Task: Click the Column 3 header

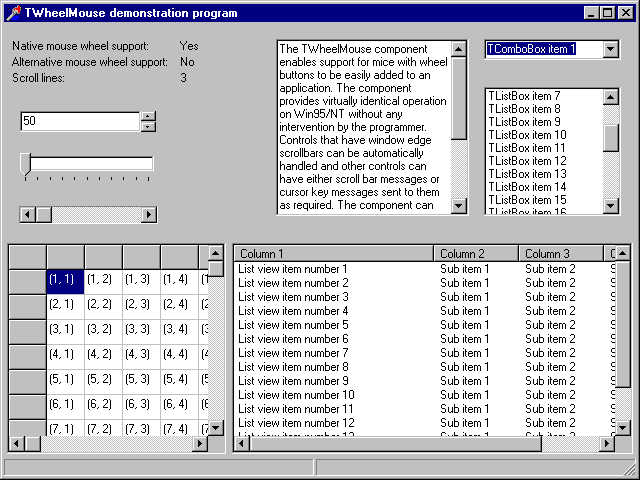Action: pyautogui.click(x=561, y=254)
